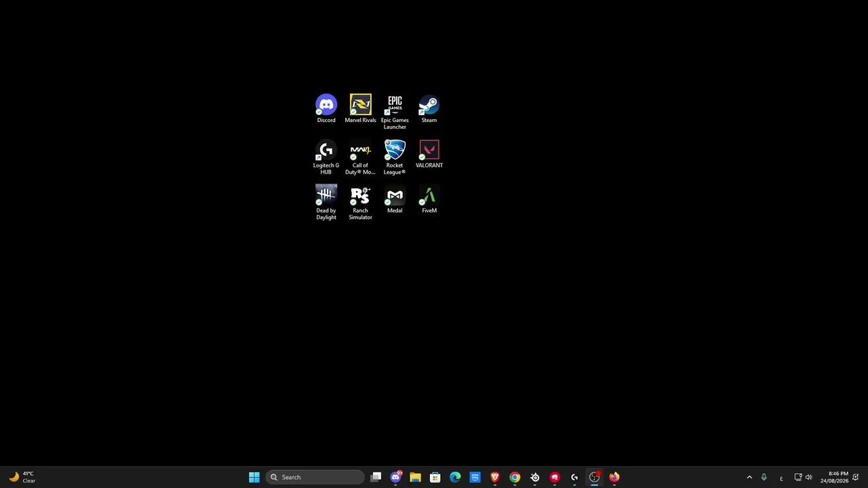Open the weather widget showing Clear

[22, 477]
